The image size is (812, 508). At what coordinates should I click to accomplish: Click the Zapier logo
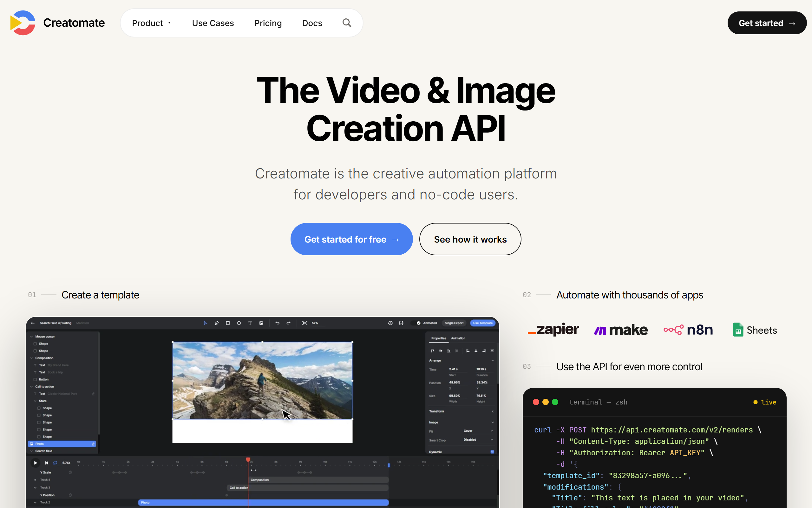pyautogui.click(x=553, y=330)
